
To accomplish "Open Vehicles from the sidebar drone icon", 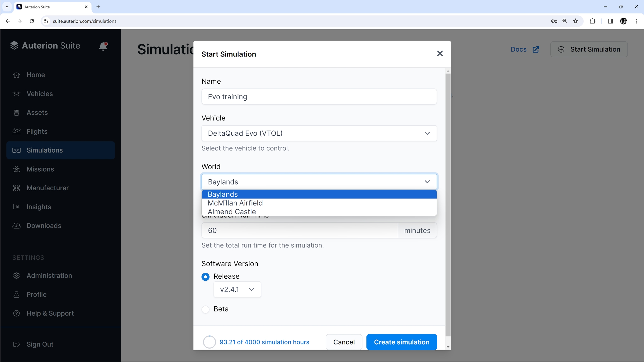I will (16, 94).
